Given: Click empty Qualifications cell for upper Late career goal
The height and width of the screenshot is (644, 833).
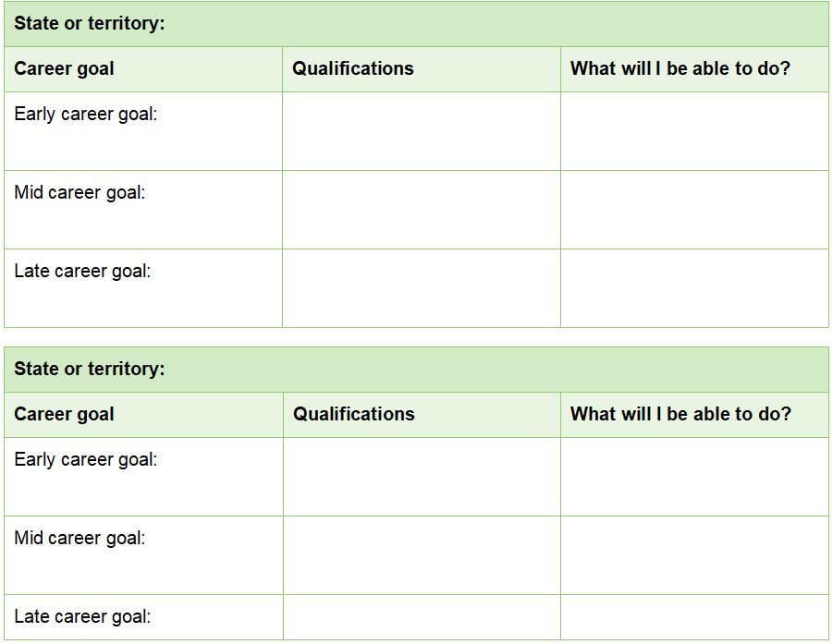Looking at the screenshot, I should (421, 287).
